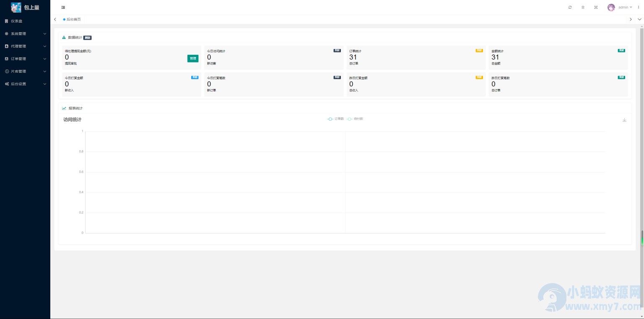The width and height of the screenshot is (644, 319).
Task: Click the 仪表盘 sidebar icon
Action: (x=6, y=21)
